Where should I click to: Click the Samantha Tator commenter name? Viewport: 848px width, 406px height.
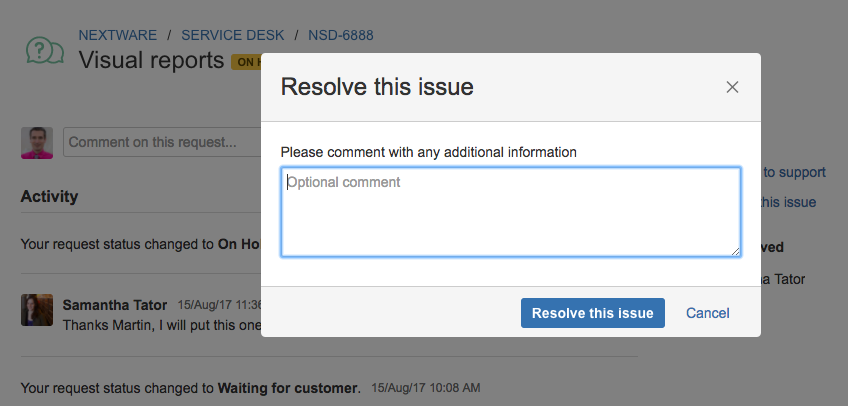115,305
